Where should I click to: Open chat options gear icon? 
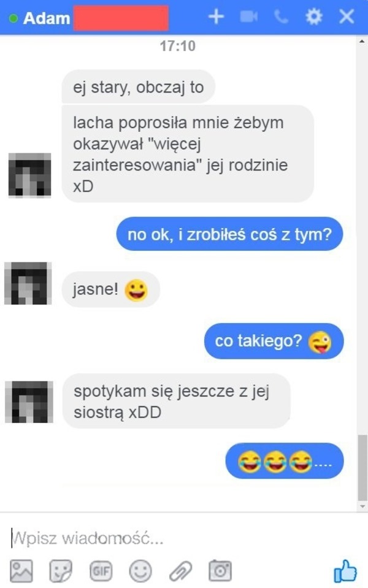313,17
